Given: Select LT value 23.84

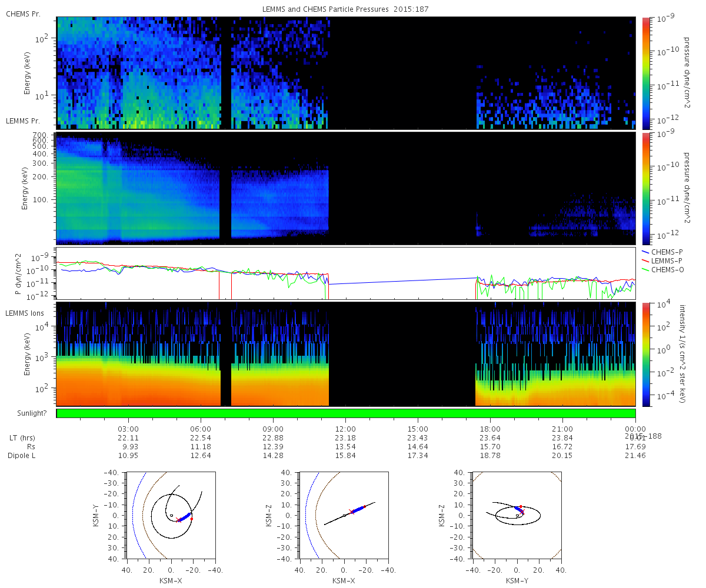Looking at the screenshot, I should tap(563, 438).
